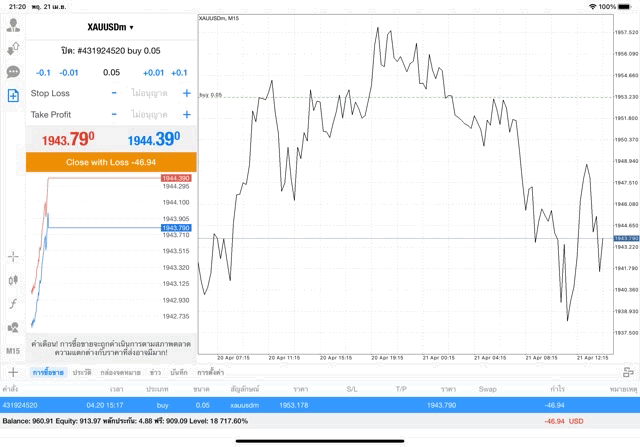640x447 pixels.
Task: Sort by คำสั่ง column header
Action: pyautogui.click(x=10, y=389)
